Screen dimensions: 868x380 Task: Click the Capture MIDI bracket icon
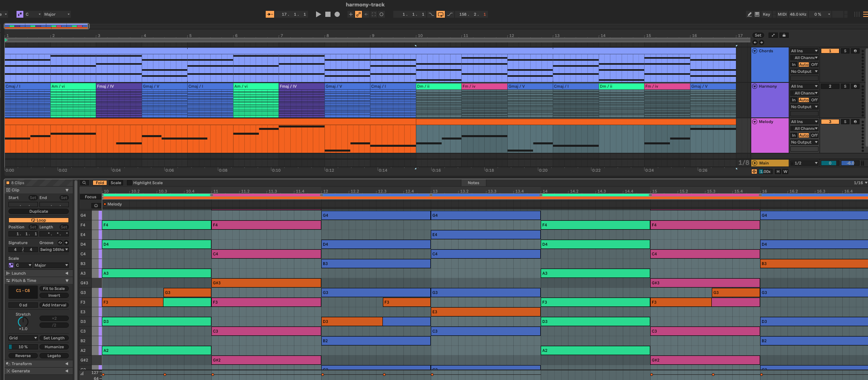click(374, 14)
